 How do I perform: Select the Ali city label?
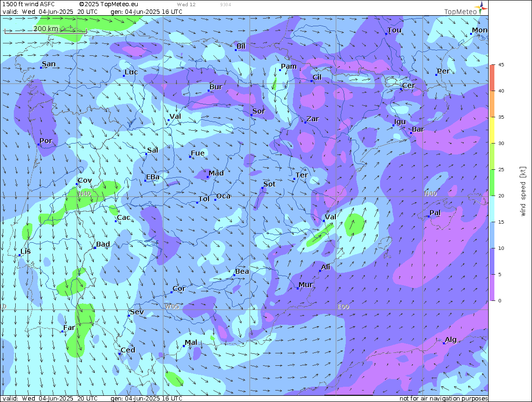coord(326,267)
